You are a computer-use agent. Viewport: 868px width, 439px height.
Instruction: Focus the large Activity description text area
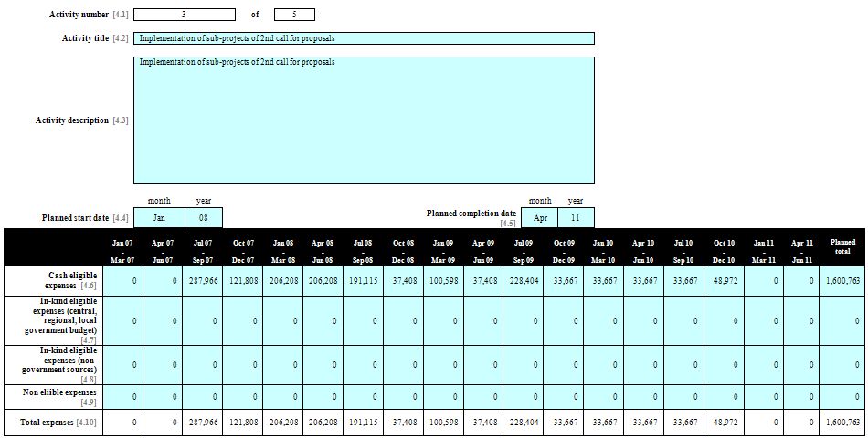pyautogui.click(x=364, y=120)
